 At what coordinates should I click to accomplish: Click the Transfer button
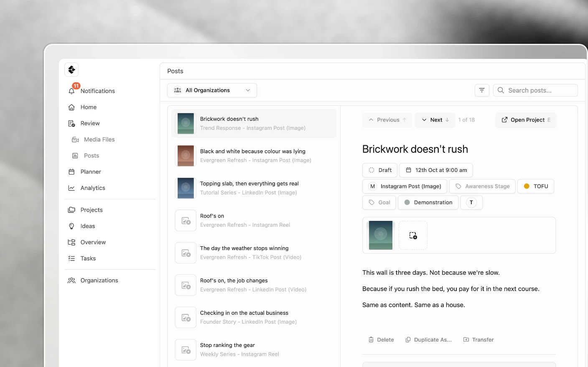[479, 340]
